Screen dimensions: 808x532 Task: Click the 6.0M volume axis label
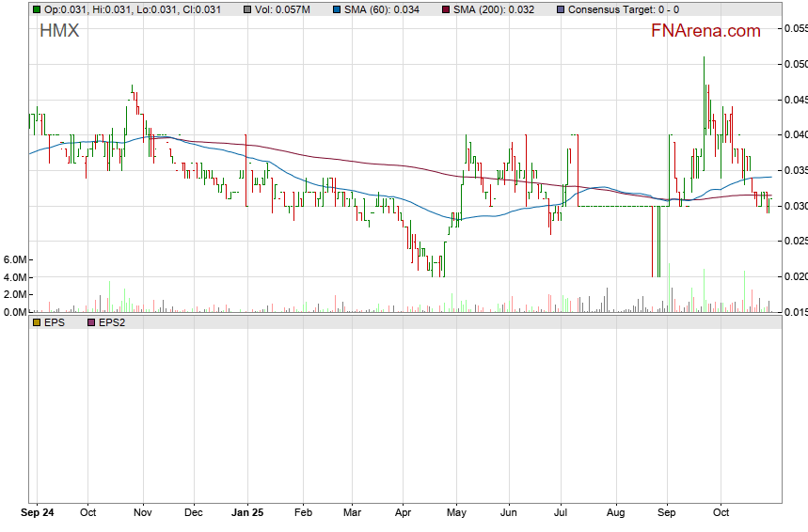pos(14,259)
